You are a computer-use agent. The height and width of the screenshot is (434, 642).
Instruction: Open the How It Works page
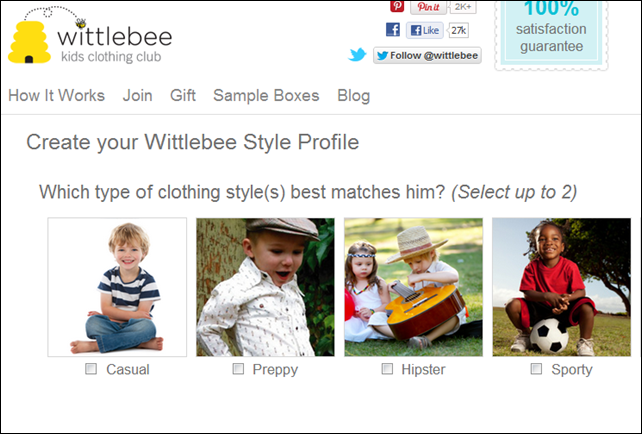(56, 96)
